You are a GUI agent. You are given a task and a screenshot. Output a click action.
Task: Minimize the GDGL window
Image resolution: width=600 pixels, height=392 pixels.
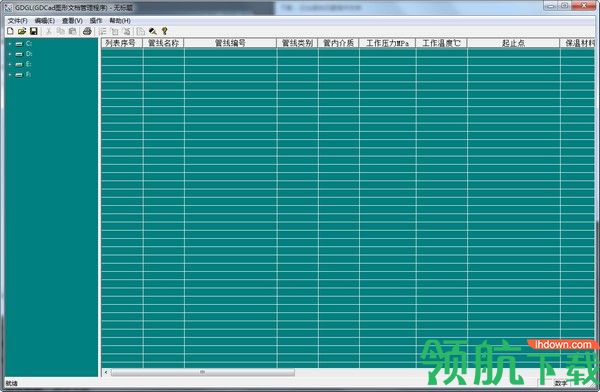pos(551,6)
